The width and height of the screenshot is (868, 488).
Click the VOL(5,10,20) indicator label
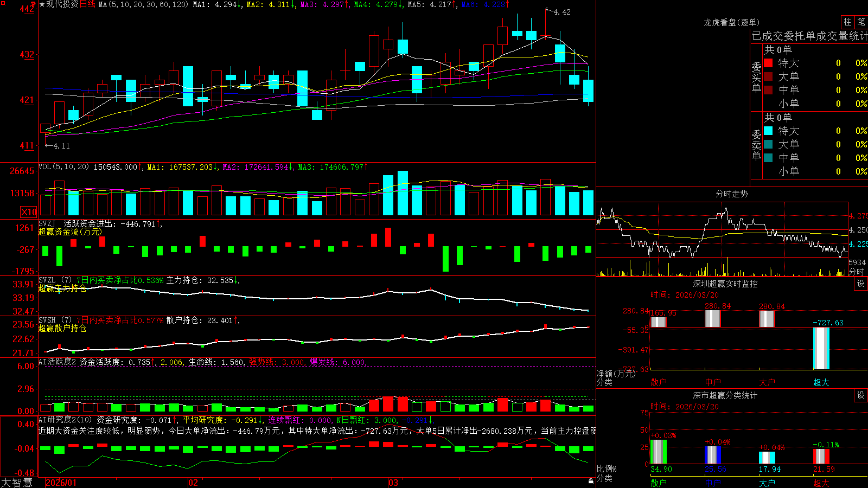click(x=64, y=166)
